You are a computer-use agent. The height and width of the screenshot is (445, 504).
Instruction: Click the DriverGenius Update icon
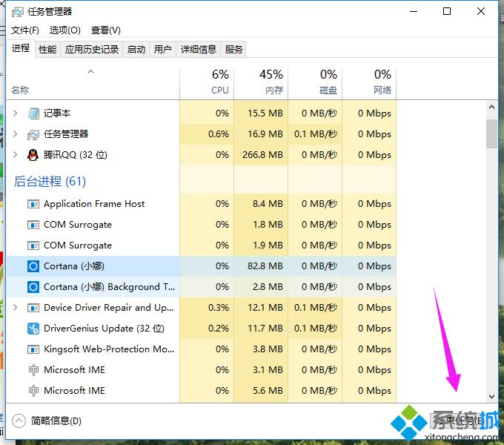pyautogui.click(x=33, y=329)
